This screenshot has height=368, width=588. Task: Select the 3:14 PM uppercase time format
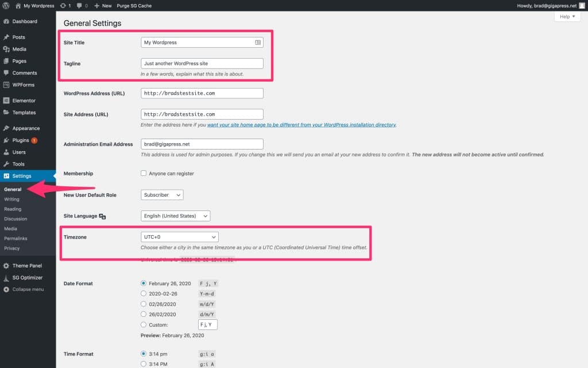pyautogui.click(x=144, y=364)
